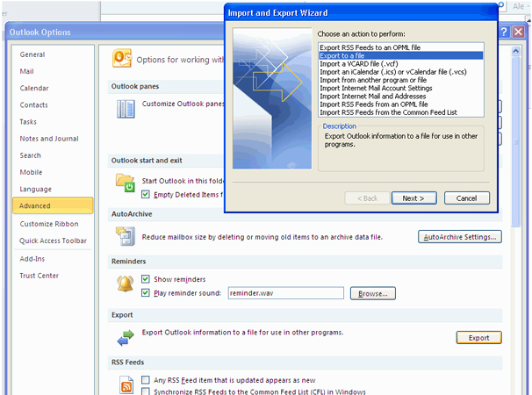Click Next in Import and Export Wizard

(x=414, y=198)
